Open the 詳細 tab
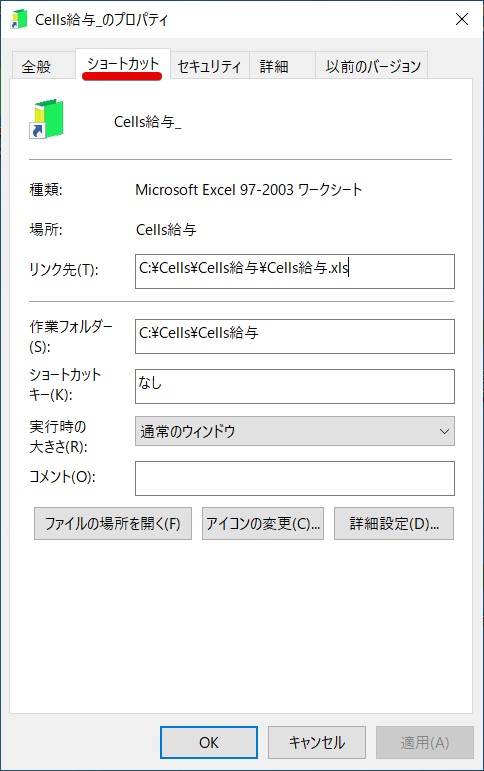Image resolution: width=484 pixels, height=771 pixels. pyautogui.click(x=274, y=66)
